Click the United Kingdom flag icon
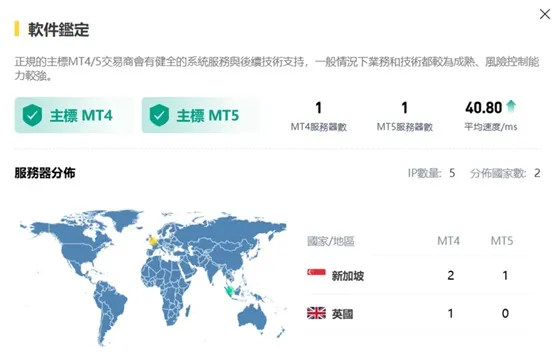Screen dimensions: 553x364 click(316, 313)
